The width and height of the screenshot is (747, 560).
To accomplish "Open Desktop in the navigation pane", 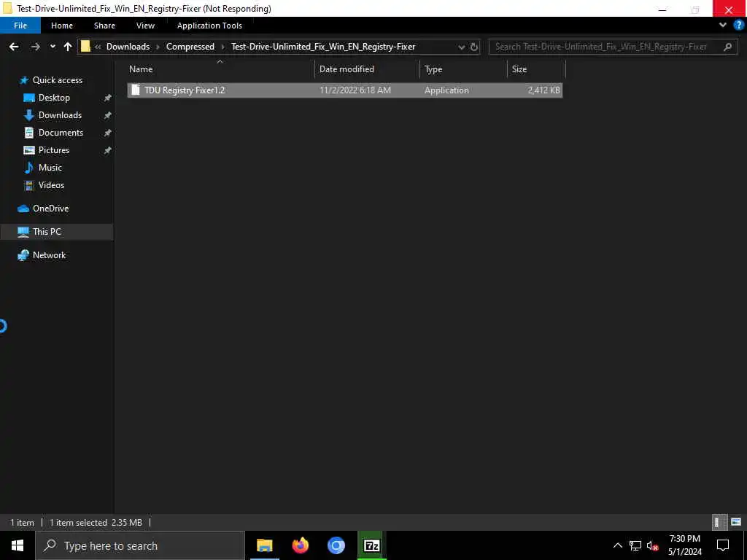I will (54, 98).
